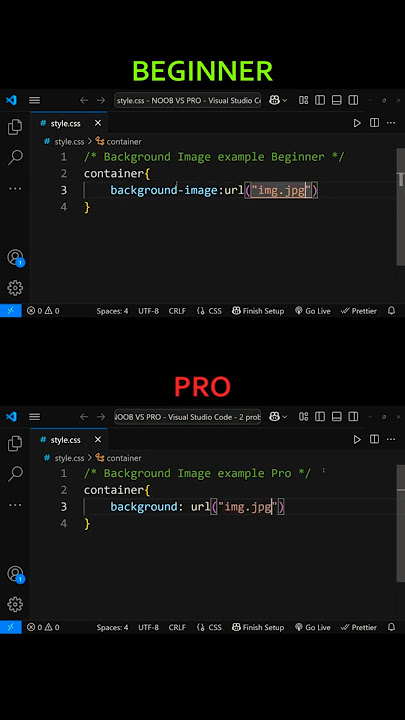405x720 pixels.
Task: Click the Pro window title search box
Action: [187, 416]
